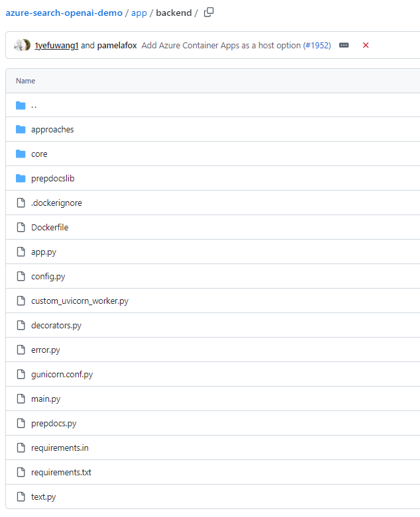Open the core folder
Image resolution: width=420 pixels, height=517 pixels.
(x=39, y=154)
